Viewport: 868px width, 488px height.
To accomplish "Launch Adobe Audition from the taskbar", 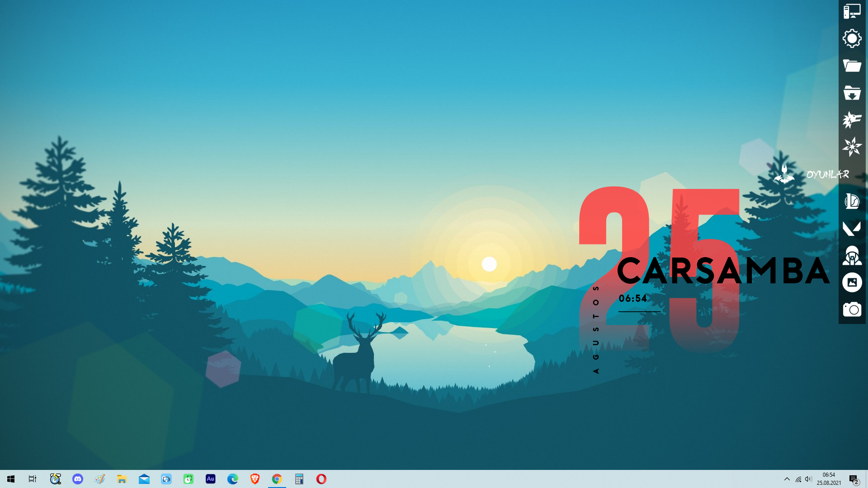I will pyautogui.click(x=211, y=479).
